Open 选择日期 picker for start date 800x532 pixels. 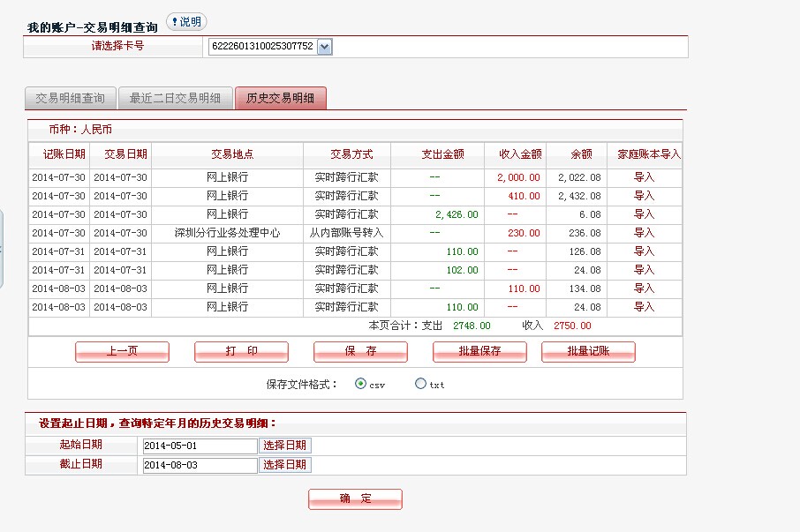284,446
